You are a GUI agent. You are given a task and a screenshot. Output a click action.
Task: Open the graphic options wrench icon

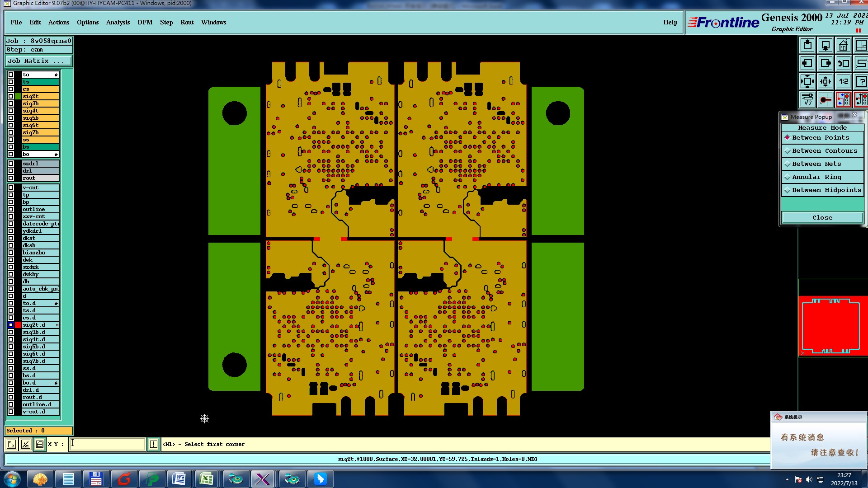tap(807, 100)
